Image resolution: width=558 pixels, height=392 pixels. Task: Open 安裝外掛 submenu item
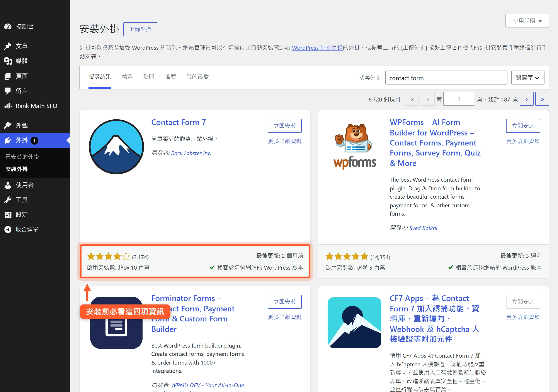[x=17, y=169]
